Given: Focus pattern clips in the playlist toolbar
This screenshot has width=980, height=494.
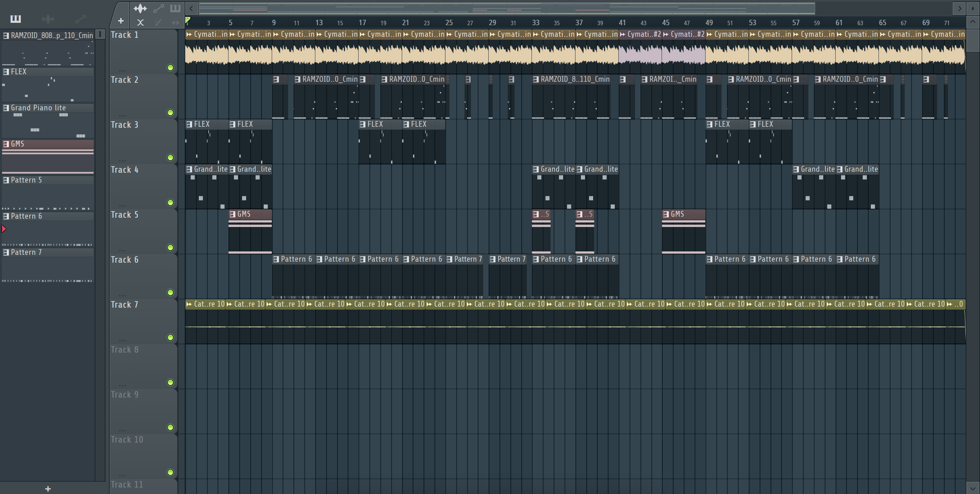Looking at the screenshot, I should click(x=175, y=9).
